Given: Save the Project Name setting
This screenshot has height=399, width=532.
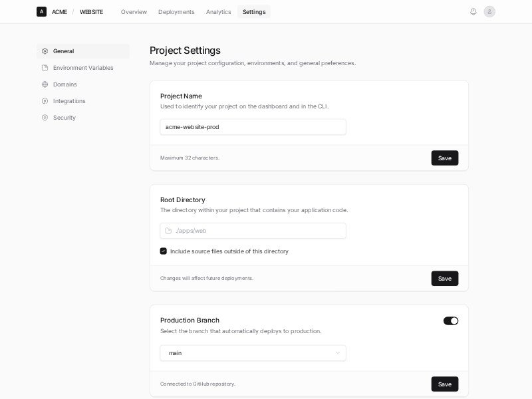Looking at the screenshot, I should click(x=444, y=158).
